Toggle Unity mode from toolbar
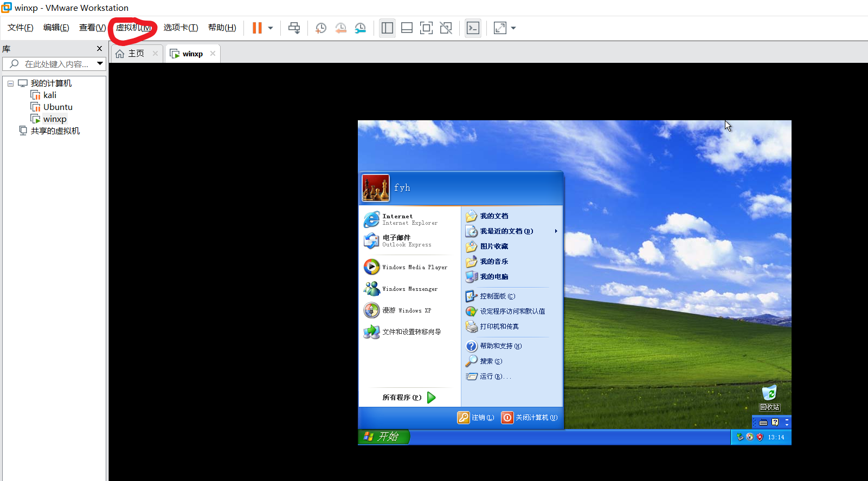Screen dimensions: 868x481 (446, 28)
